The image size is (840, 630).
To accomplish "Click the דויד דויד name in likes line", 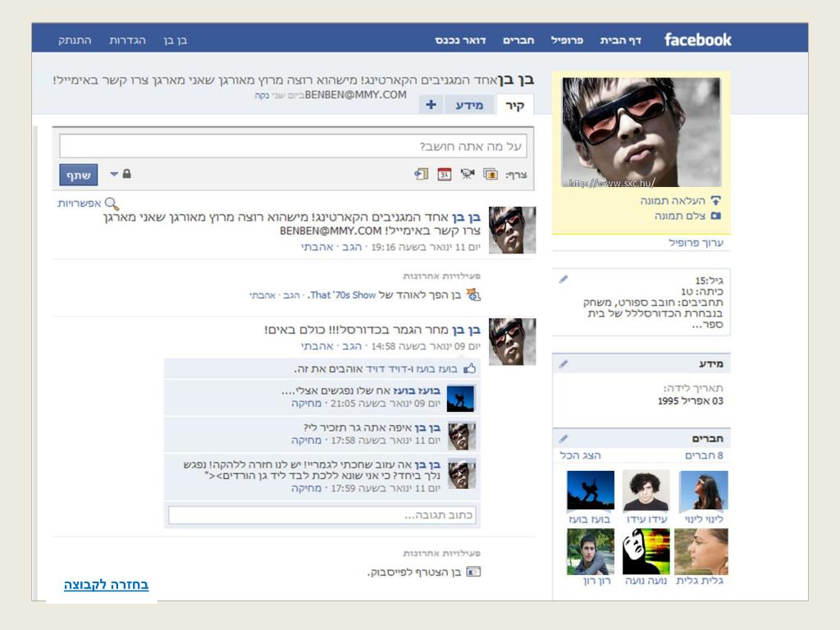I will [389, 369].
